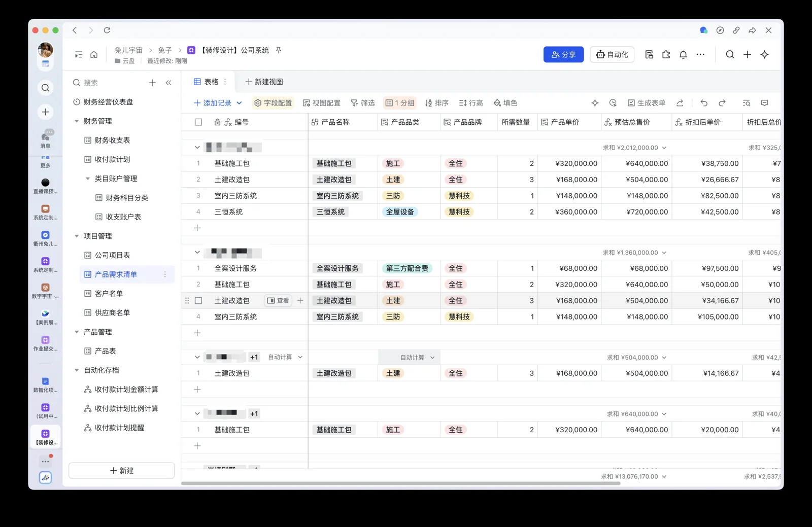Viewport: 812px width, 527px height.
Task: Open the comments icon in toolbar
Action: pyautogui.click(x=764, y=103)
